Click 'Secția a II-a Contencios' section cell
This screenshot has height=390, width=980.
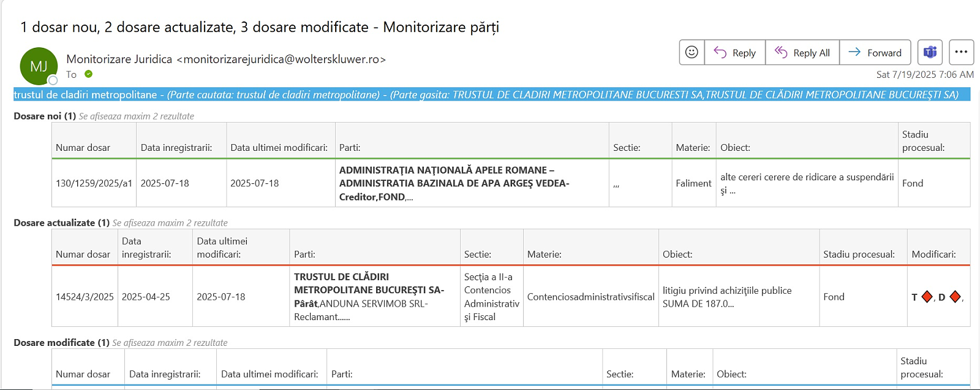coord(492,297)
